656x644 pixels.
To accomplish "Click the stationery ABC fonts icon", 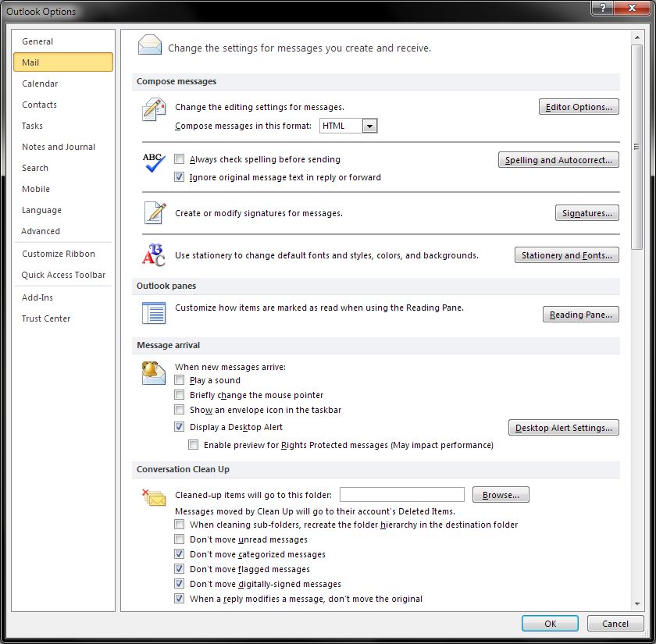I will click(154, 254).
